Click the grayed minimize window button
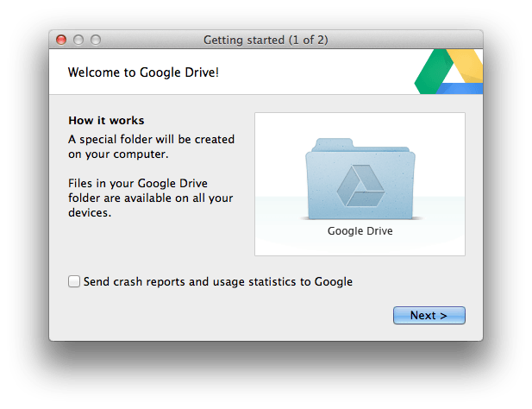Viewport: 532px width, 409px height. coord(78,40)
